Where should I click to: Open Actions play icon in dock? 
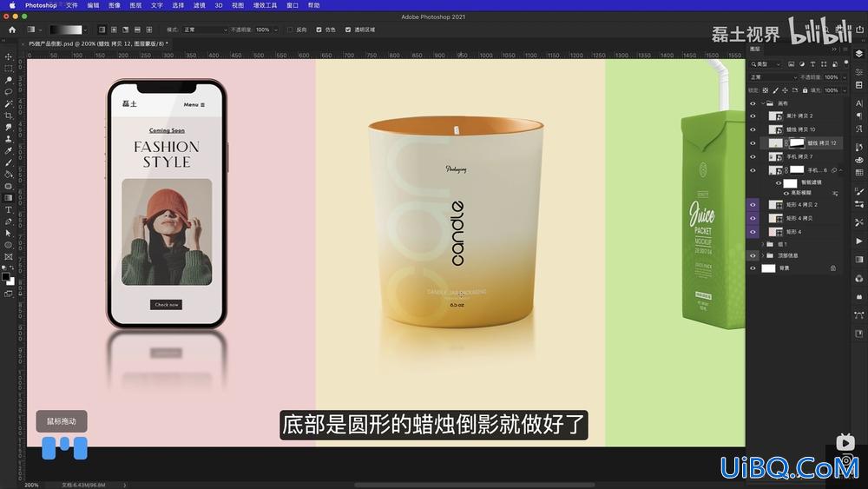(858, 241)
